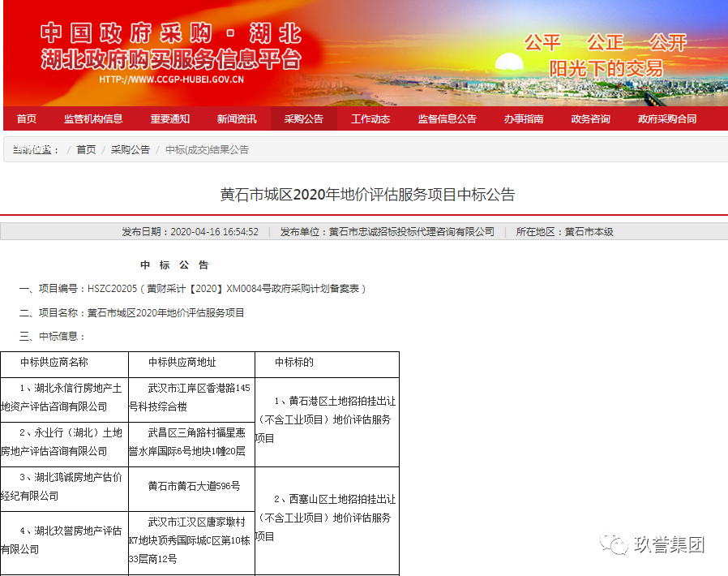
Task: Select 工作动态 in the navigation bar
Action: tap(372, 118)
